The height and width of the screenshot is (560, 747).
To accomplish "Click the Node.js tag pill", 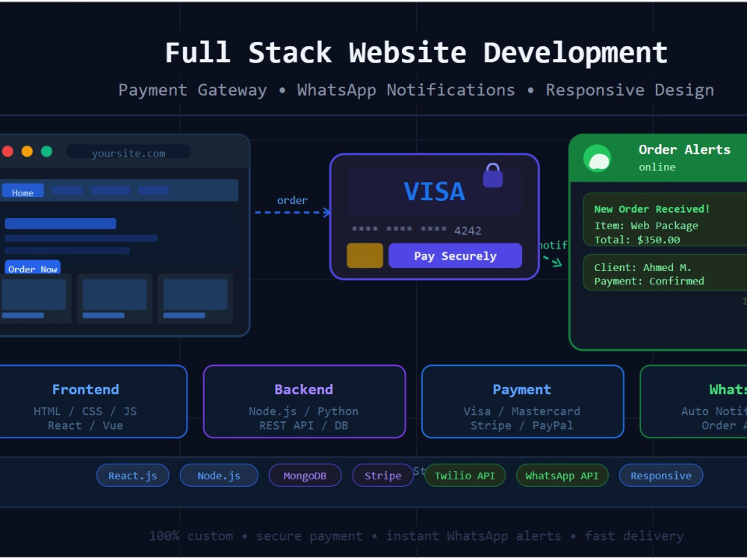I will point(219,475).
